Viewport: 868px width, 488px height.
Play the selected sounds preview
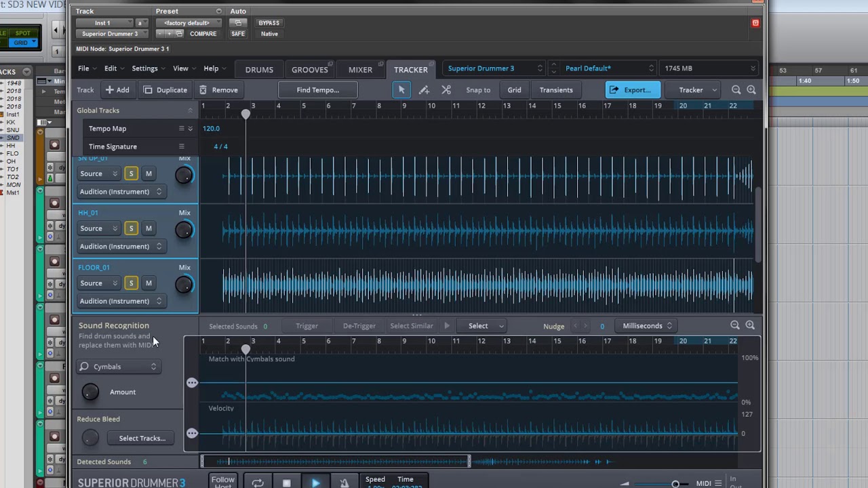click(x=447, y=326)
